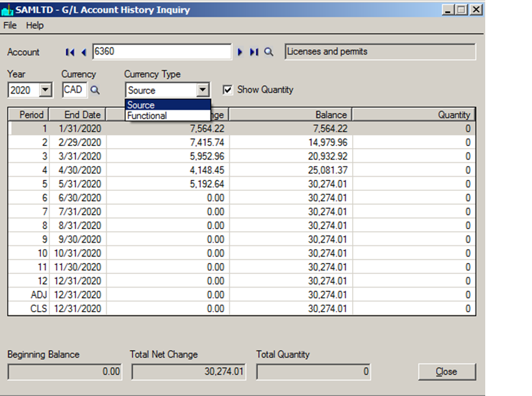Viewport: 532px width, 396px height.
Task: Click the Close button
Action: [x=446, y=372]
